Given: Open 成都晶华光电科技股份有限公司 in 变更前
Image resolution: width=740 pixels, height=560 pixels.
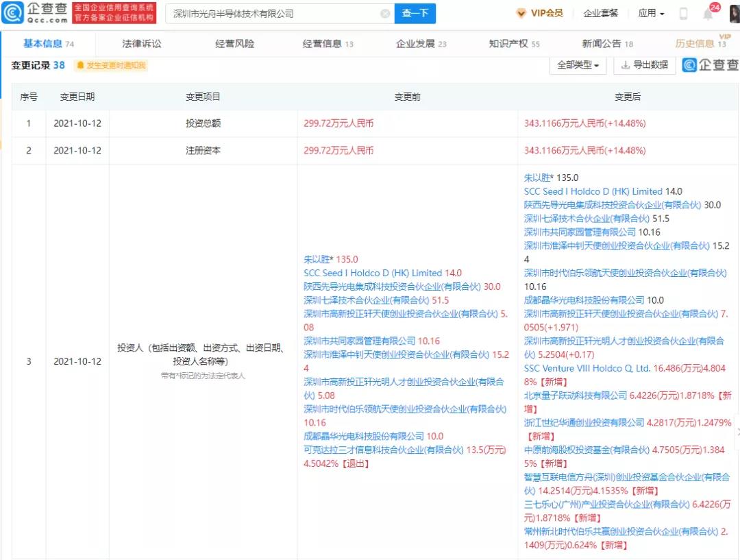Looking at the screenshot, I should [x=364, y=437].
